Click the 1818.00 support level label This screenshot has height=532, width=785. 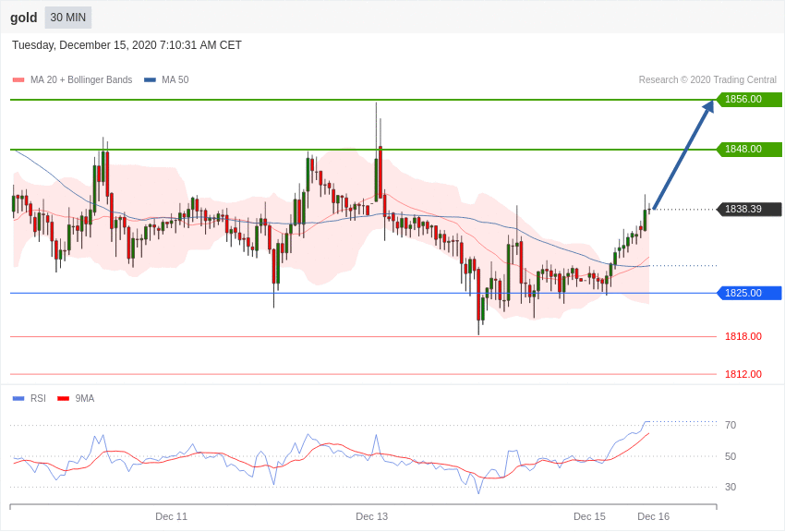click(743, 336)
